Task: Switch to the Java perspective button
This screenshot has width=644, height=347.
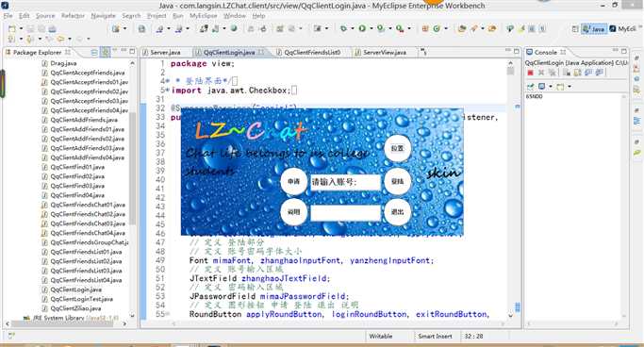Action: pos(594,28)
